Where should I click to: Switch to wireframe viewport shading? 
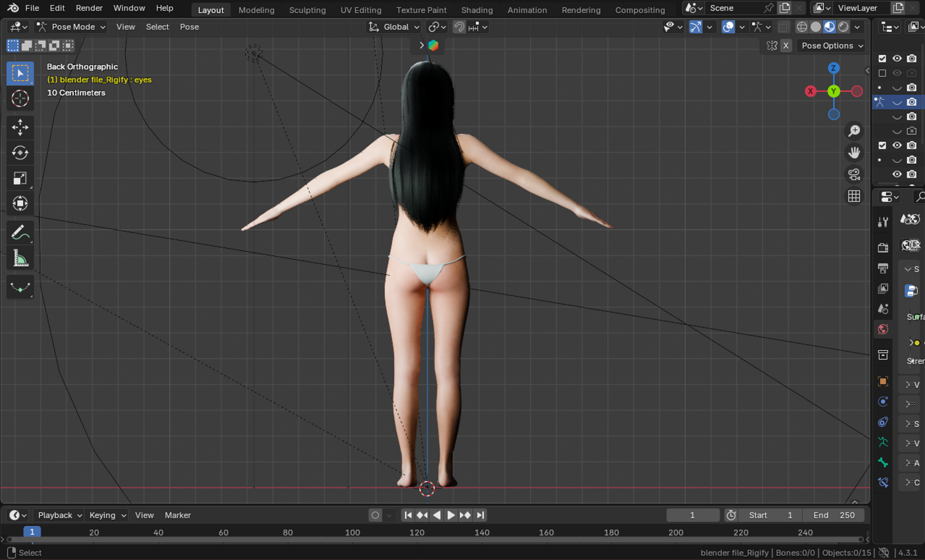(802, 27)
